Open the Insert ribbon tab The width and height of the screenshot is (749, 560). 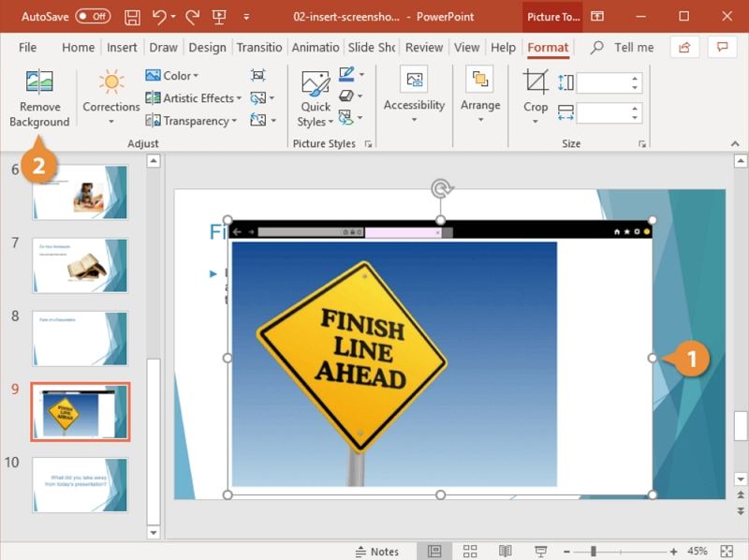122,48
